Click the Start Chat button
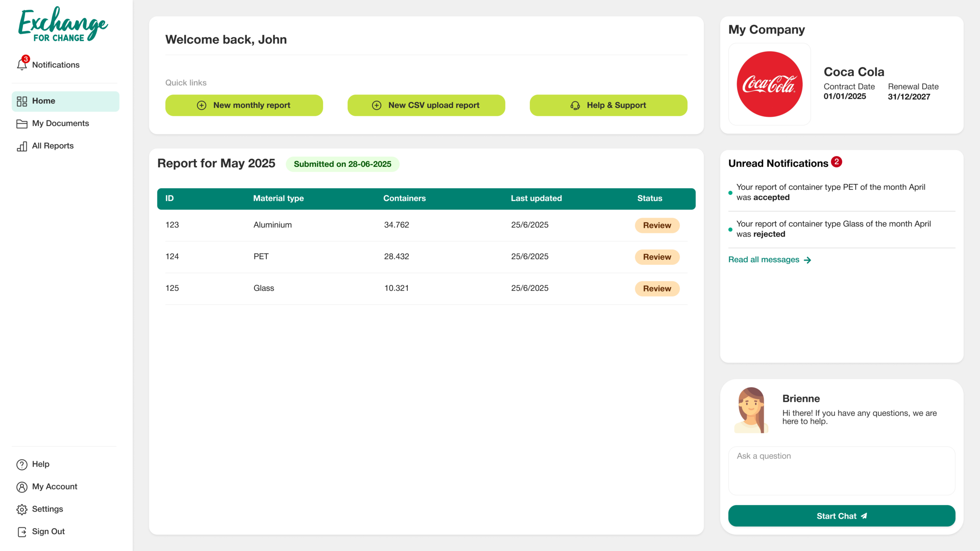 coord(841,516)
